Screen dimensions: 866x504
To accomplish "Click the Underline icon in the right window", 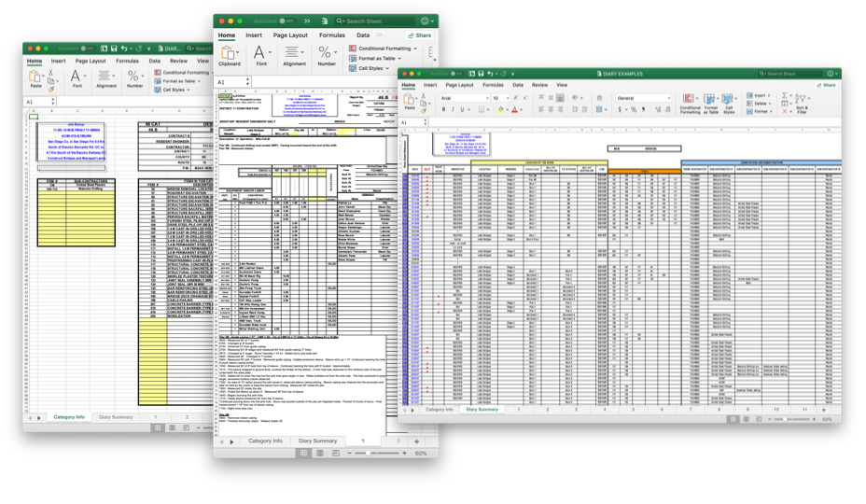I will pos(462,109).
